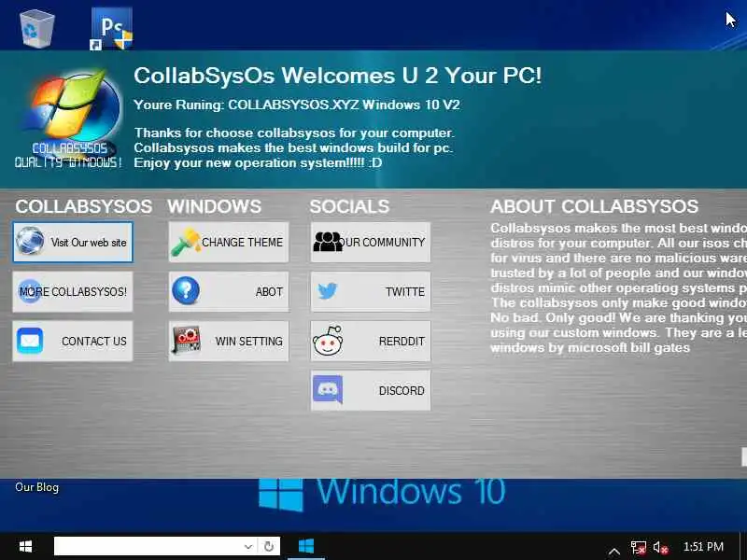Click Youre Runing version text line
The height and width of the screenshot is (560, 747).
296,105
